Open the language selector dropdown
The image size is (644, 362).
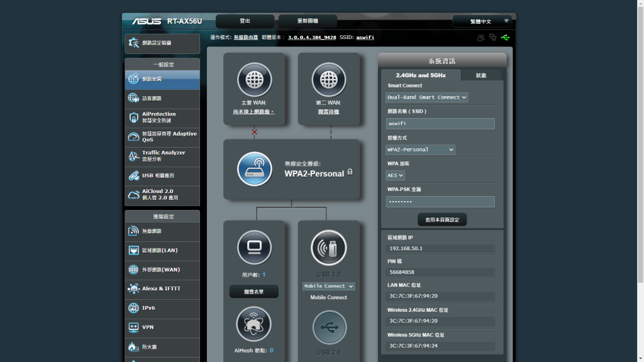(482, 21)
